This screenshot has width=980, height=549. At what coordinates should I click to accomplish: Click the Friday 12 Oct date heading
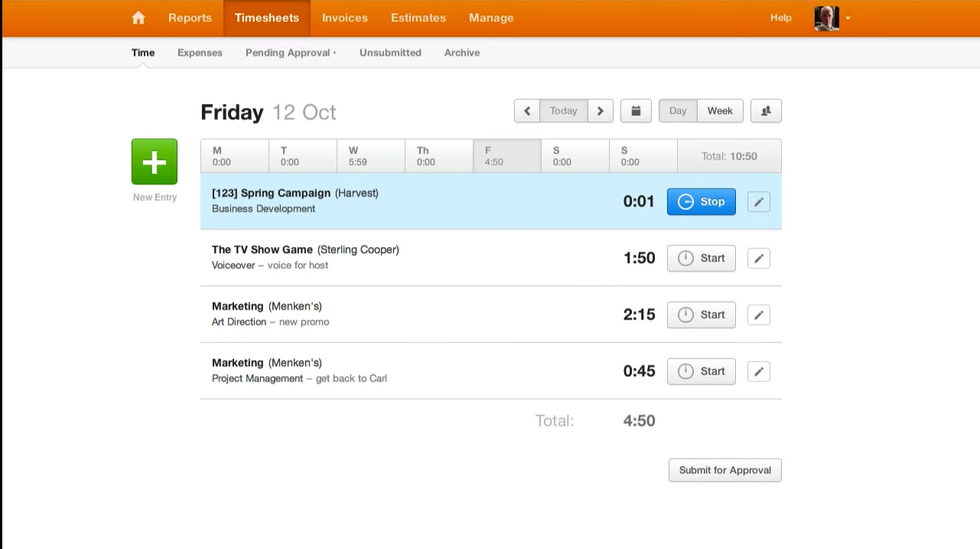click(269, 112)
